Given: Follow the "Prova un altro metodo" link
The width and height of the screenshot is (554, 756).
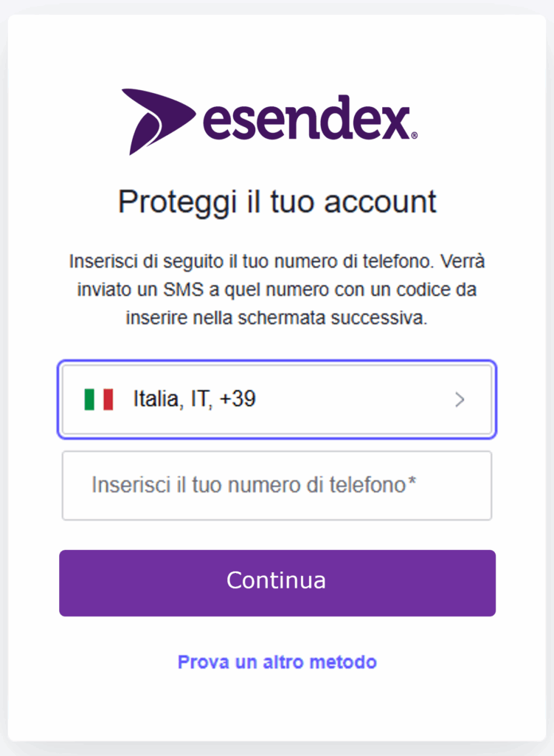Looking at the screenshot, I should tap(277, 662).
